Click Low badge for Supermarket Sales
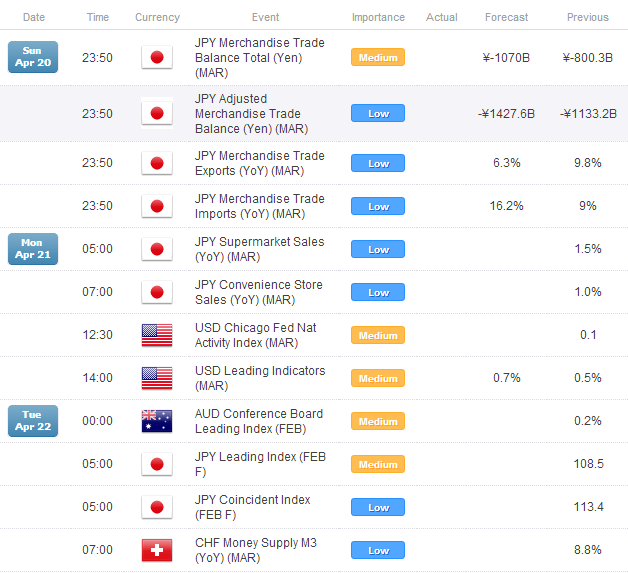The height and width of the screenshot is (573, 628). pos(378,249)
